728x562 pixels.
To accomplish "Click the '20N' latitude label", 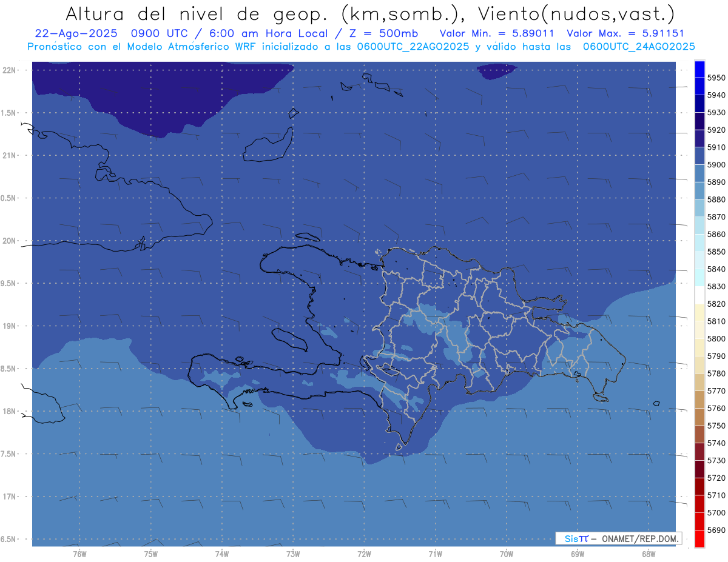I will 8,241.
